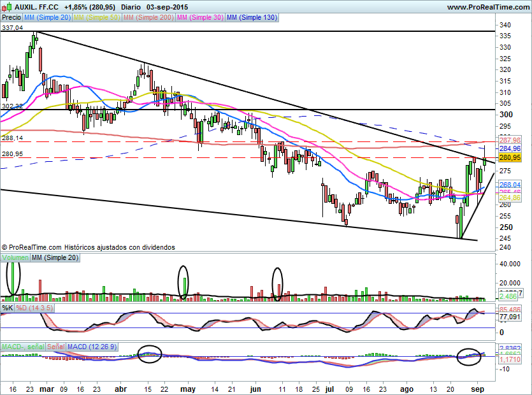Click the MM (Simple 130) label

252,17
